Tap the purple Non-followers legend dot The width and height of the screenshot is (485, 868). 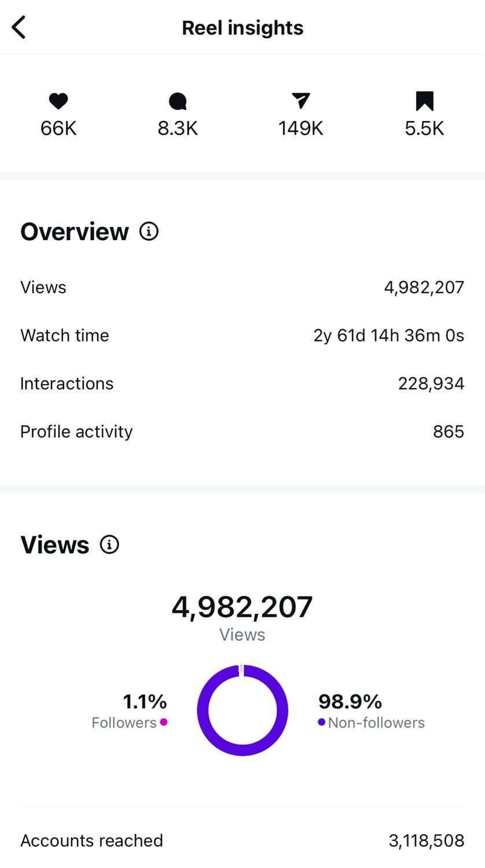pyautogui.click(x=321, y=722)
